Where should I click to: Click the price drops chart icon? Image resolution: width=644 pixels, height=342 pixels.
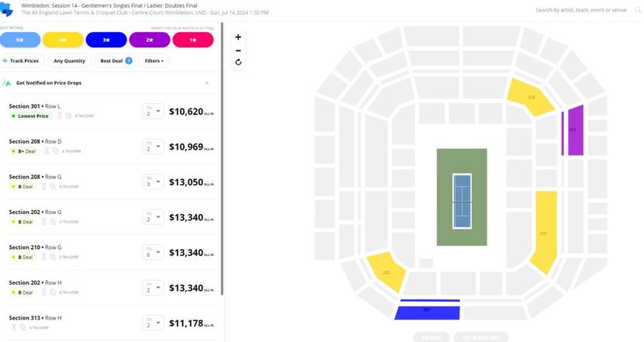(6, 83)
